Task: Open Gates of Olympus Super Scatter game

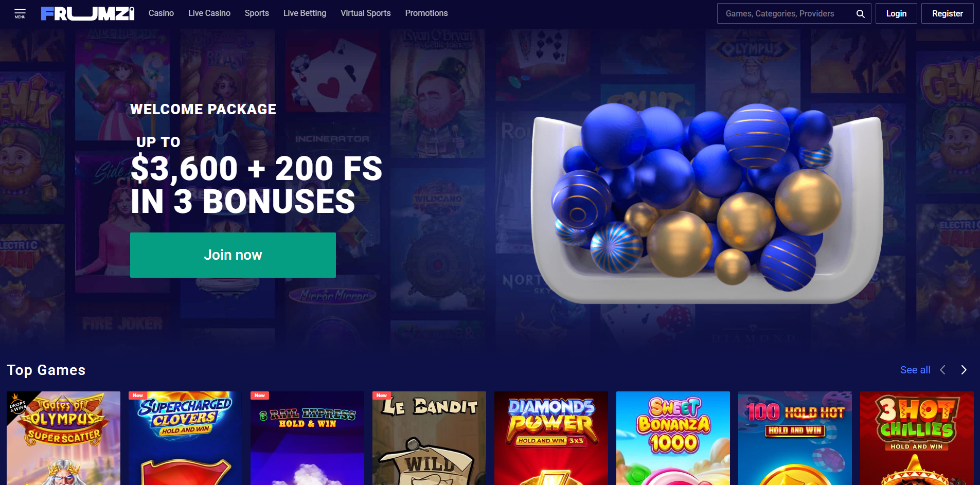Action: pos(63,438)
